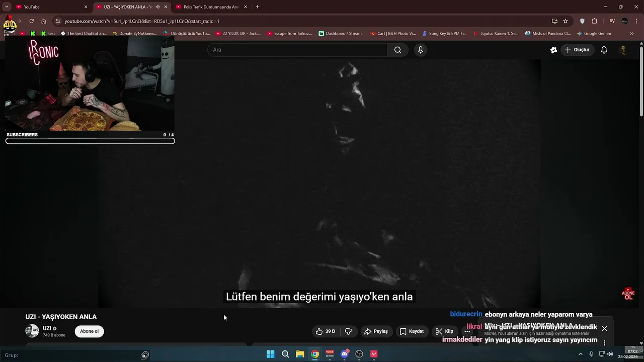Open the Chrome profile avatar
Screen dimensions: 644x362
pos(624,21)
